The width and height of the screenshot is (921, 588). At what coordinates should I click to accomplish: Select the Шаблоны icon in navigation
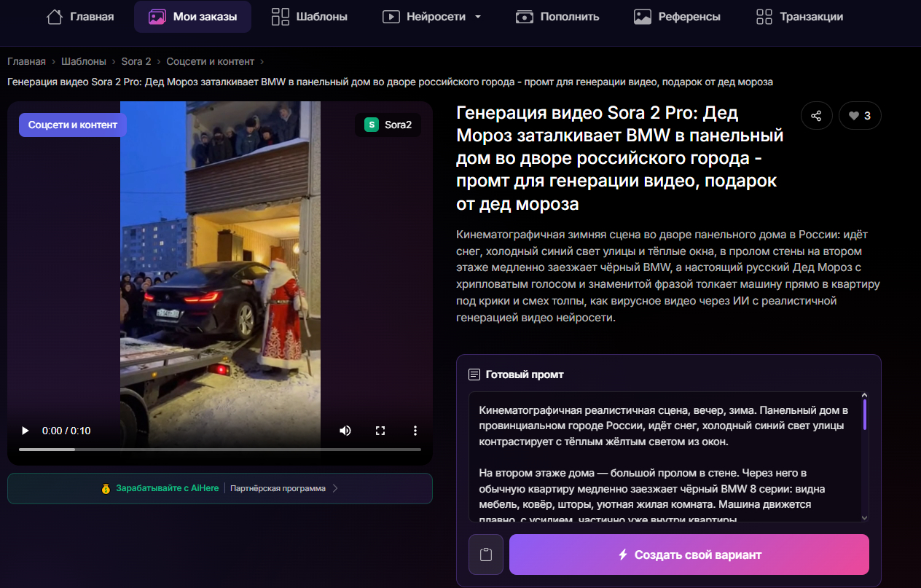coord(281,16)
